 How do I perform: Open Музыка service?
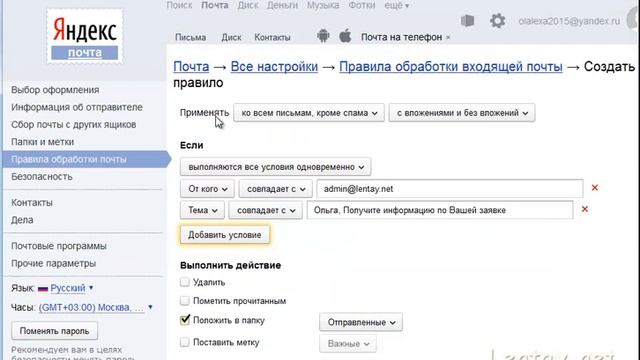coord(323,5)
